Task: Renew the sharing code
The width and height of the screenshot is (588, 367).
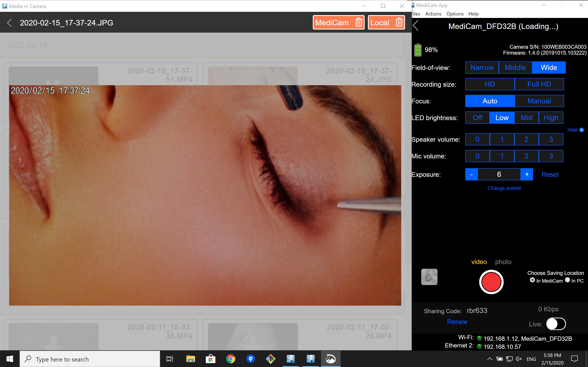Action: tap(457, 322)
